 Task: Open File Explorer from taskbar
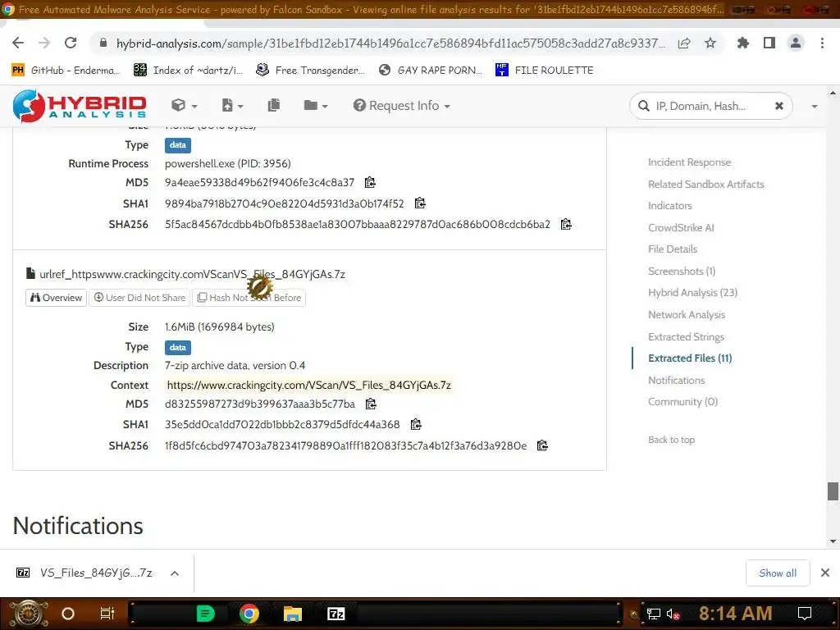293,614
